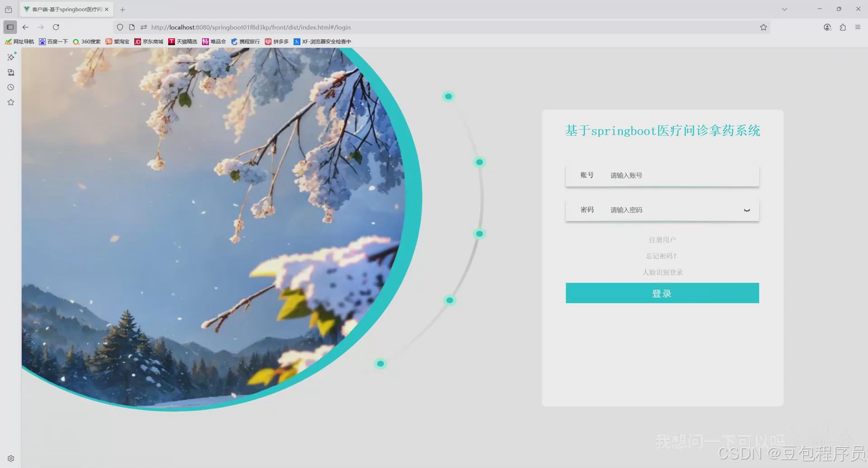
Task: Open the bookmarks star sidebar icon
Action: pos(11,102)
